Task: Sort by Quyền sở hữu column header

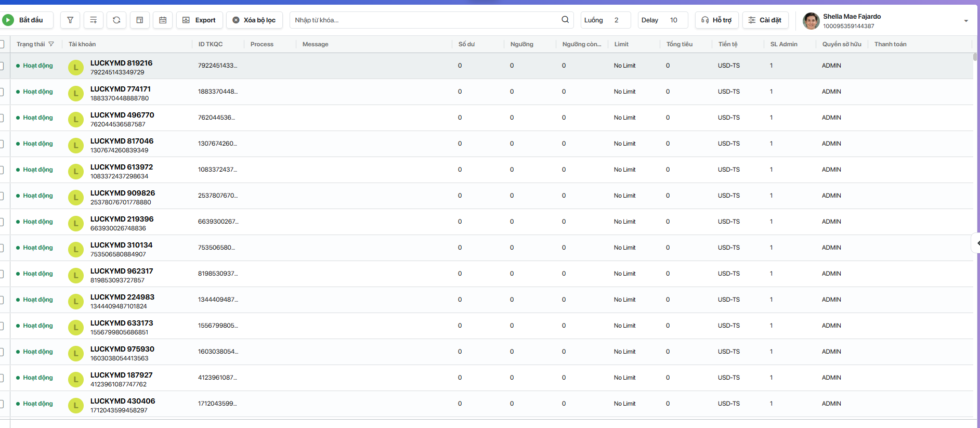Action: tap(842, 44)
